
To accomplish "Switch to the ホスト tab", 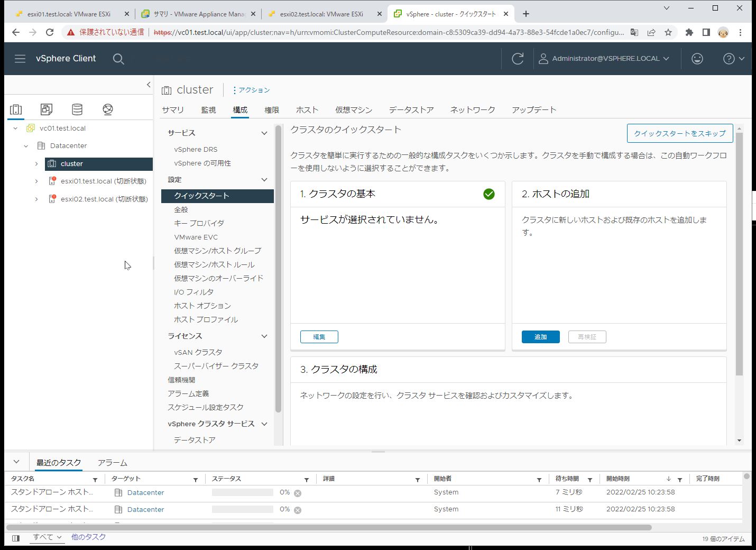I will 307,110.
